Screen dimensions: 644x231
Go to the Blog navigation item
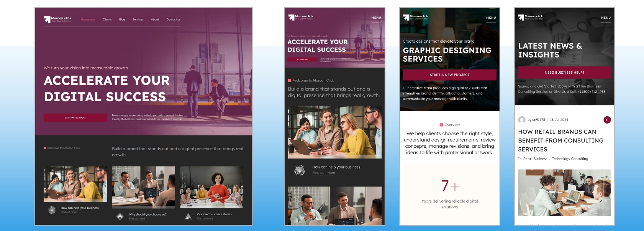pyautogui.click(x=122, y=20)
